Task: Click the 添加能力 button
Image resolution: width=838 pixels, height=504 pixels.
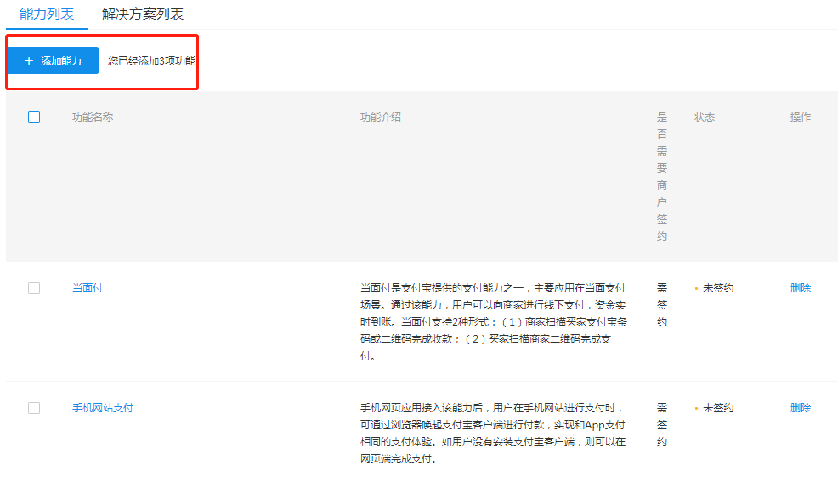Action: coord(53,60)
